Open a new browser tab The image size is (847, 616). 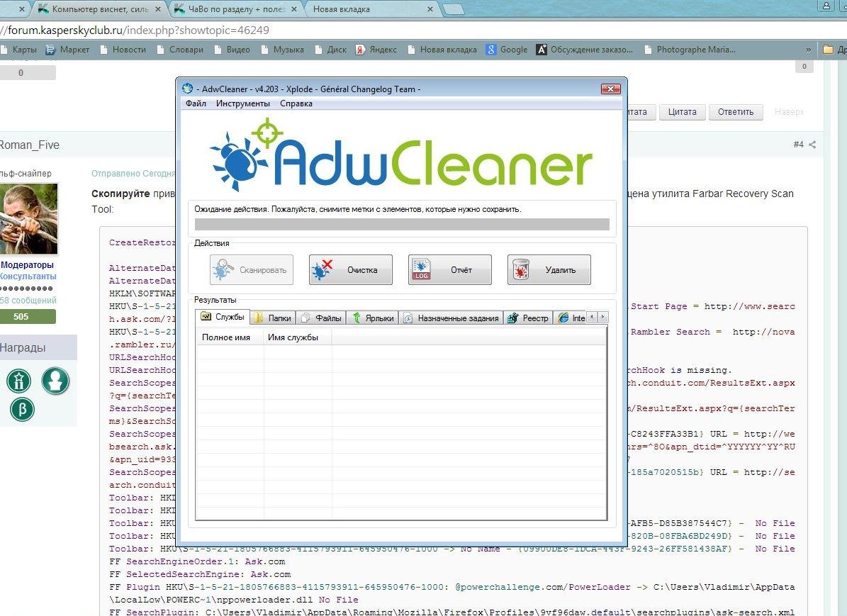pos(453,9)
